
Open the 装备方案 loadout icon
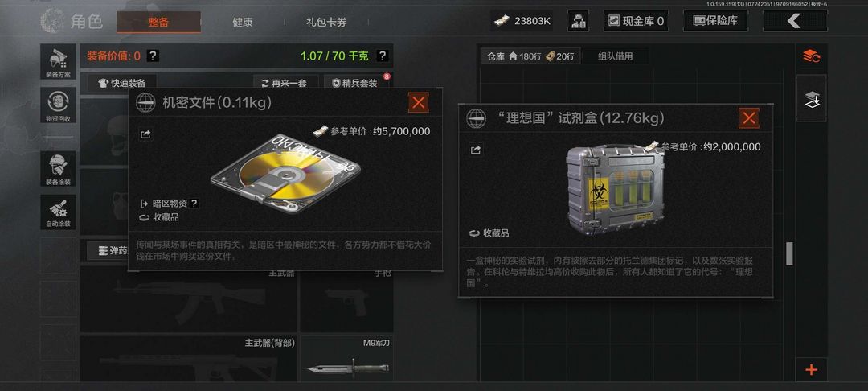(x=58, y=61)
